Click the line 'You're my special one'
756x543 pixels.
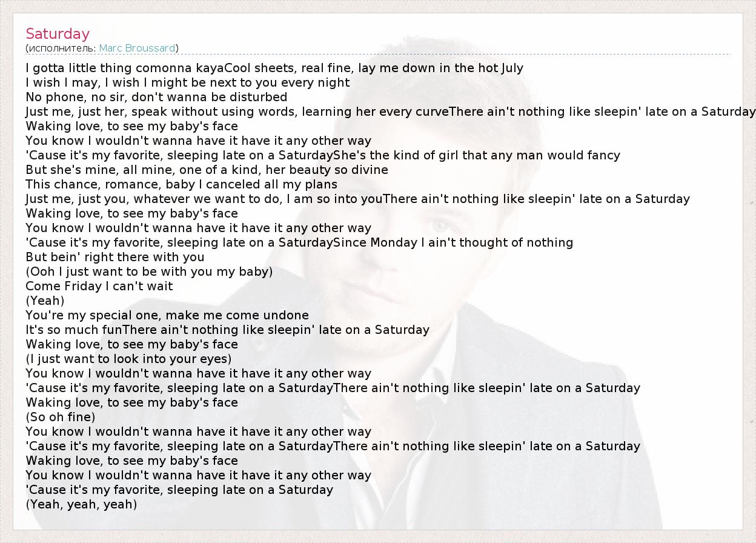pyautogui.click(x=167, y=315)
